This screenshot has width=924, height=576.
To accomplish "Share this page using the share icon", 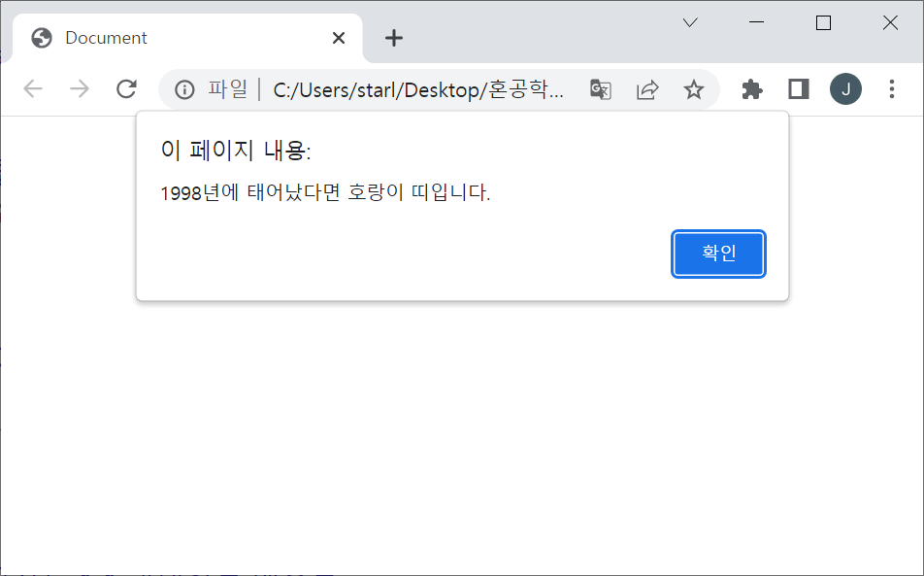I will pos(647,89).
